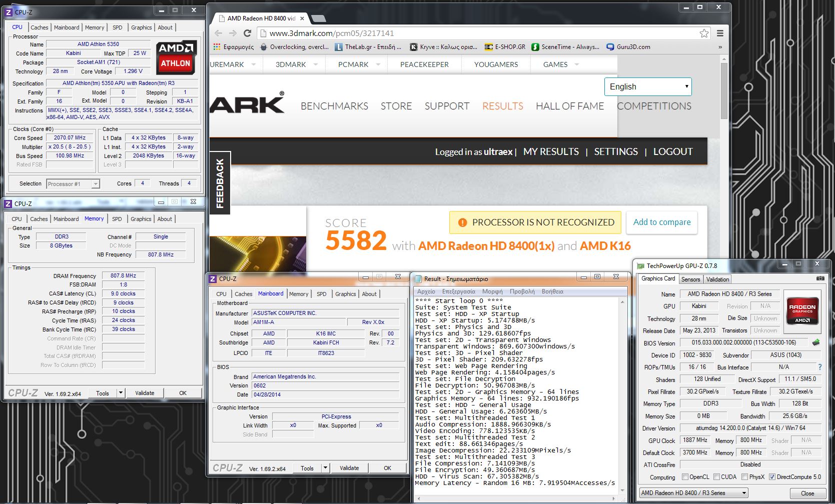Image resolution: width=835 pixels, height=504 pixels.
Task: Open the HALL OF FAME link
Action: tap(570, 106)
